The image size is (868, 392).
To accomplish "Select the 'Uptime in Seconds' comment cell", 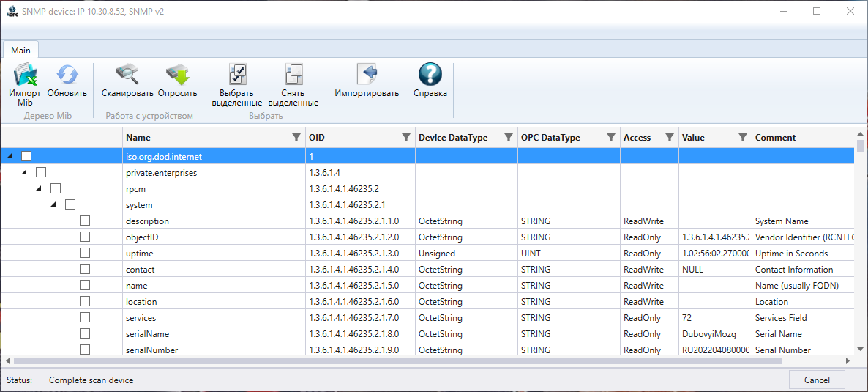I will [804, 254].
